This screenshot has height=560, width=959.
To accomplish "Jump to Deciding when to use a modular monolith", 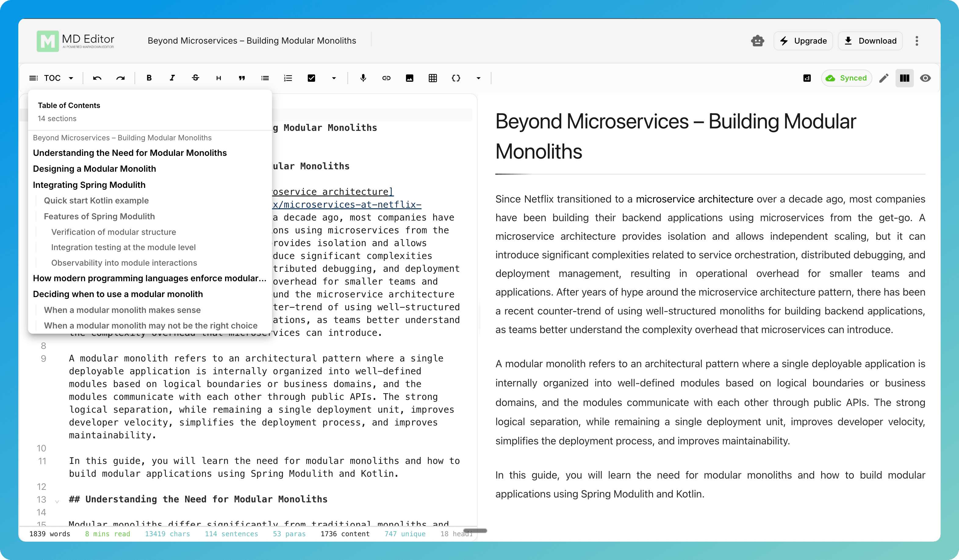I will (118, 294).
